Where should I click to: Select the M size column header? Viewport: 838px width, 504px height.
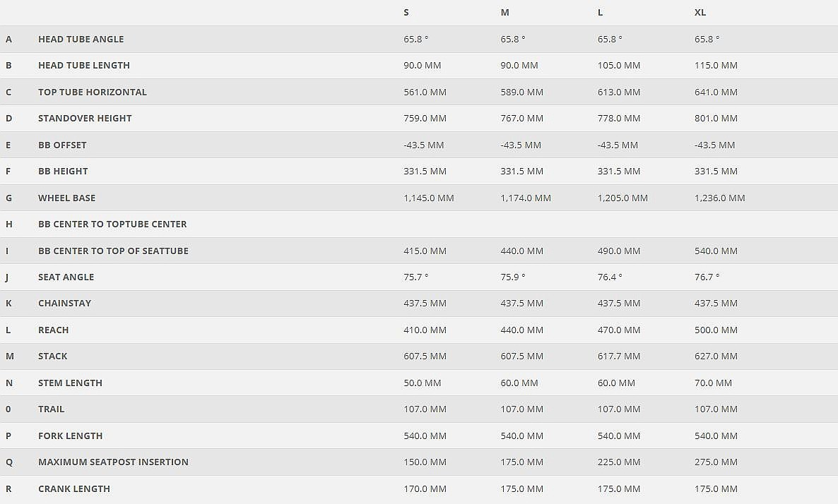[504, 13]
